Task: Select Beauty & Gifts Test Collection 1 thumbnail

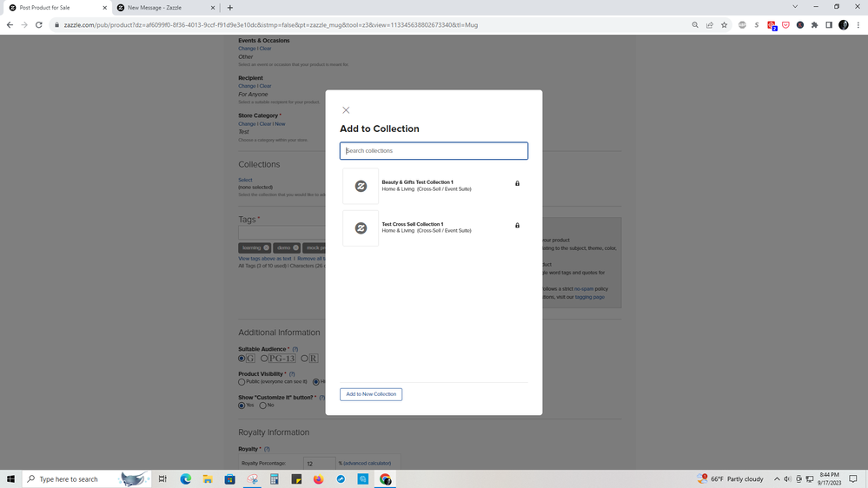Action: [361, 186]
